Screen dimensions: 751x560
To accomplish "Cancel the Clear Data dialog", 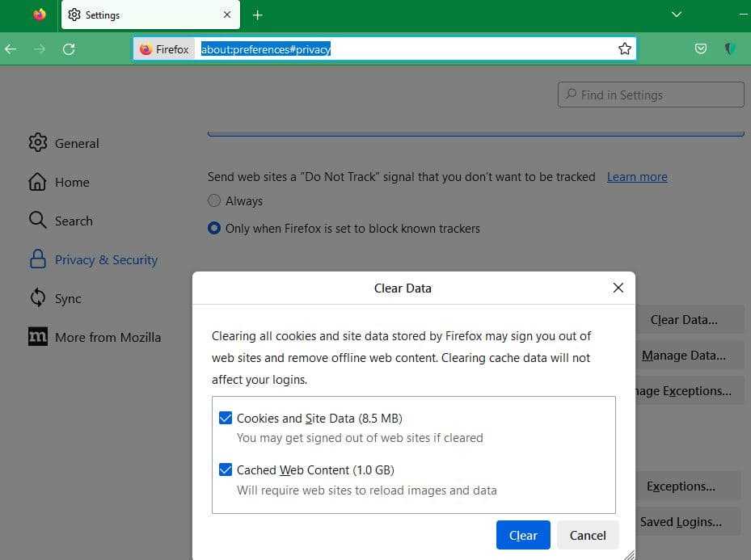I will pyautogui.click(x=588, y=535).
